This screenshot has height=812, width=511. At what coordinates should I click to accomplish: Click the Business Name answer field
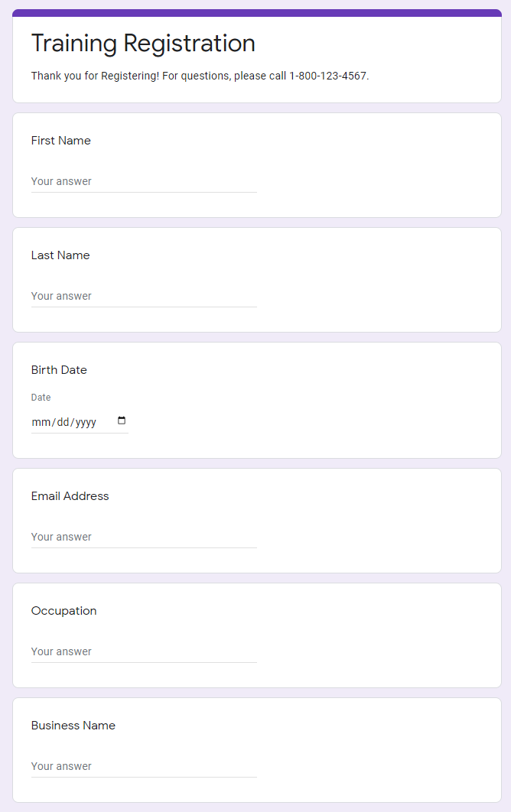(144, 767)
